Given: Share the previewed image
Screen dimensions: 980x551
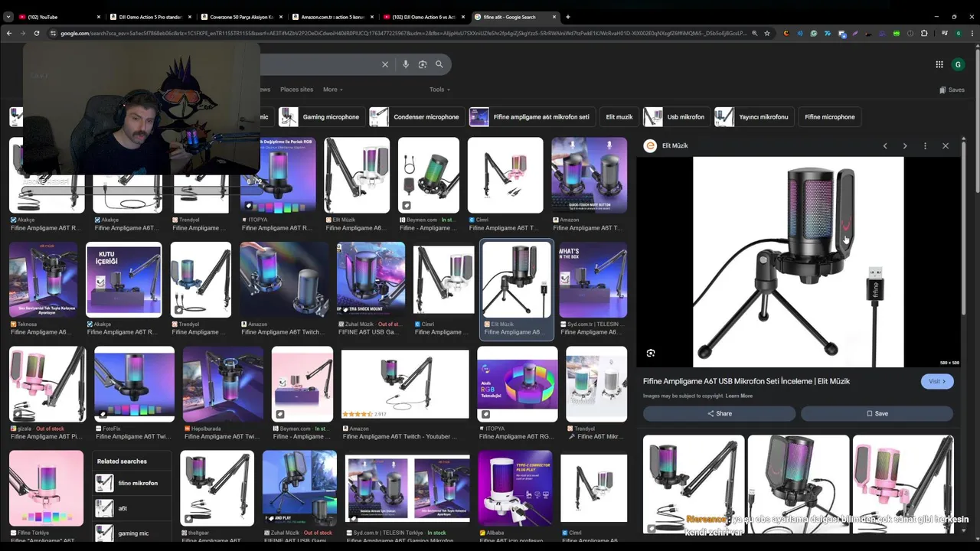Looking at the screenshot, I should tap(719, 413).
